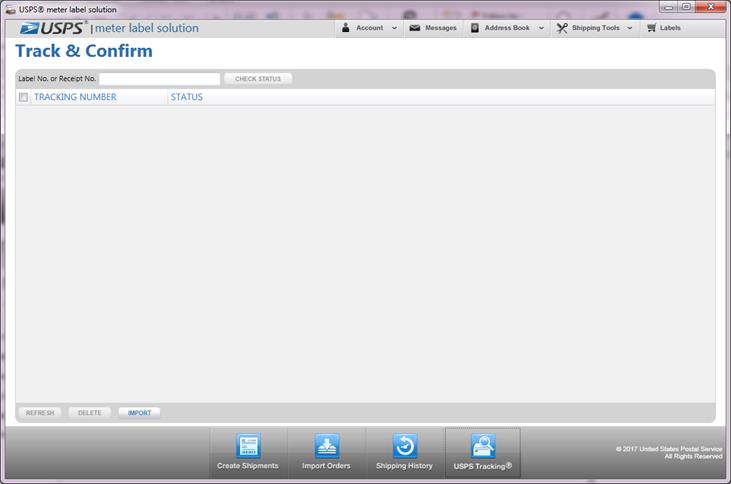Sort by Tracking Number column header

tap(75, 97)
